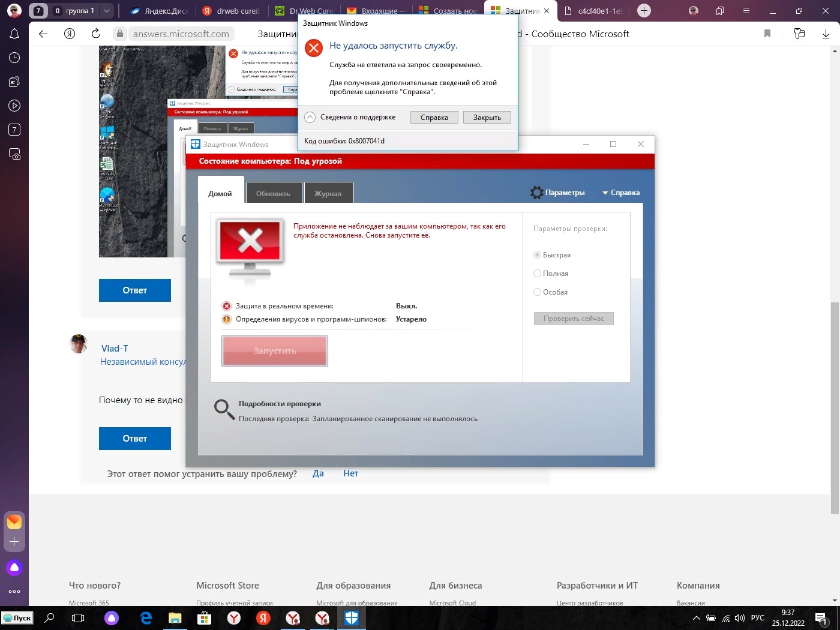Open history clock icon in sidebar
Image resolution: width=840 pixels, height=630 pixels.
(14, 58)
